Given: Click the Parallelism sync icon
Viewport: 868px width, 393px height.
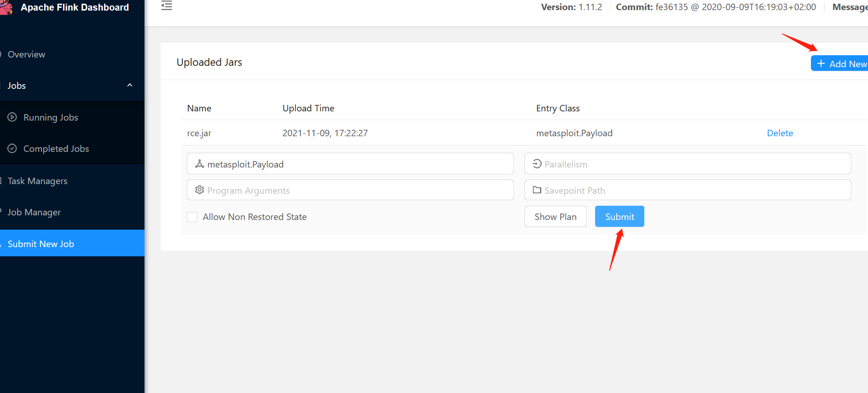Looking at the screenshot, I should pos(537,164).
